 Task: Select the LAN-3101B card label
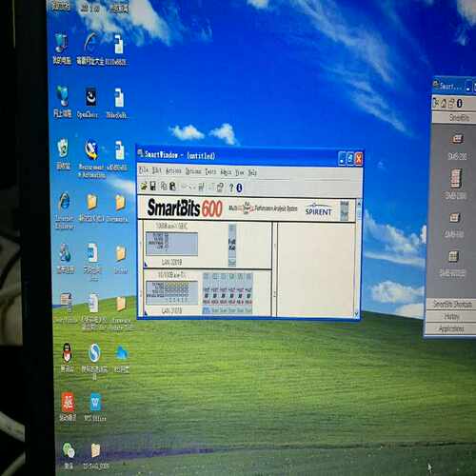[x=171, y=310]
